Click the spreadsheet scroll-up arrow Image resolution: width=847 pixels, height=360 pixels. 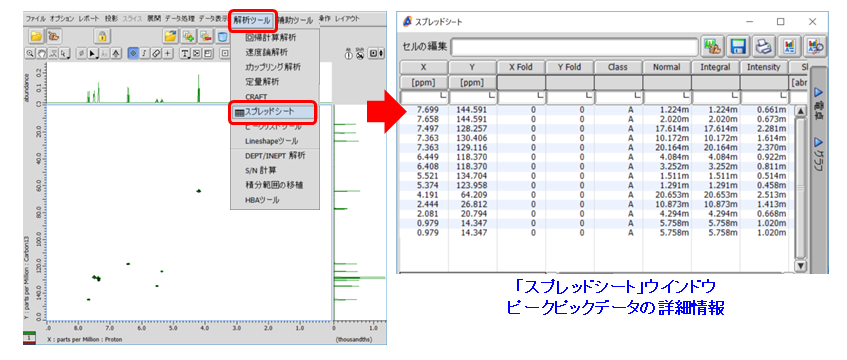(801, 111)
